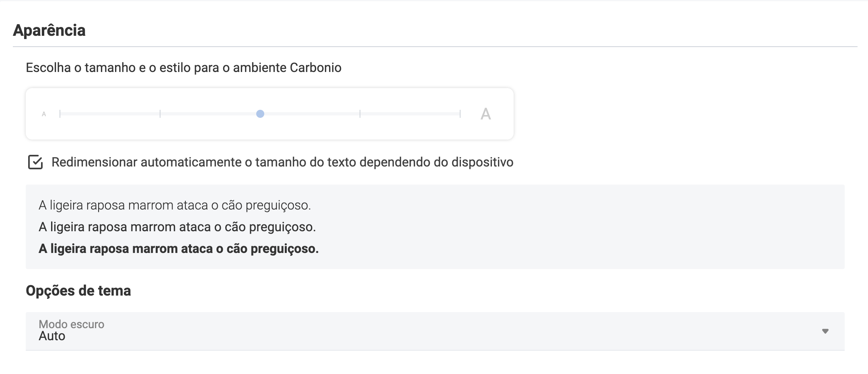868x374 pixels.
Task: Set the font slider to its largest tick
Action: [460, 114]
